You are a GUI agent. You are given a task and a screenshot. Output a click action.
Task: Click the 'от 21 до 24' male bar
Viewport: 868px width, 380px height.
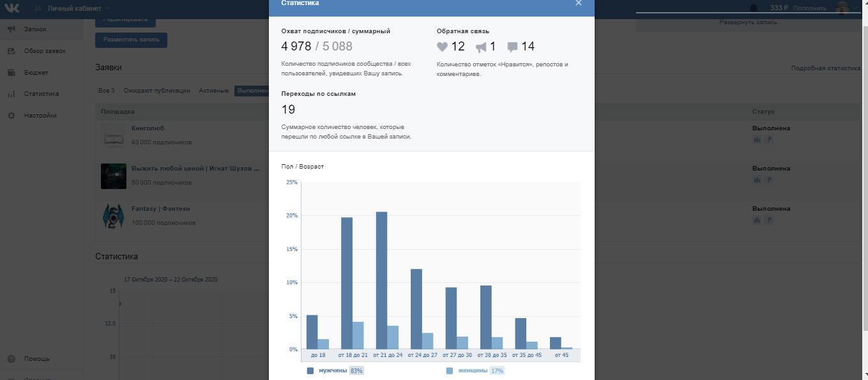click(381, 281)
